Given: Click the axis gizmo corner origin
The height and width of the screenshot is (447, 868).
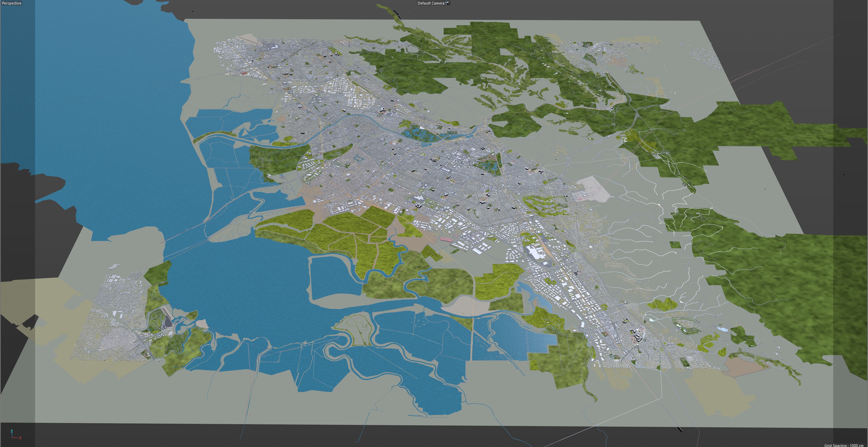Looking at the screenshot, I should tap(12, 437).
